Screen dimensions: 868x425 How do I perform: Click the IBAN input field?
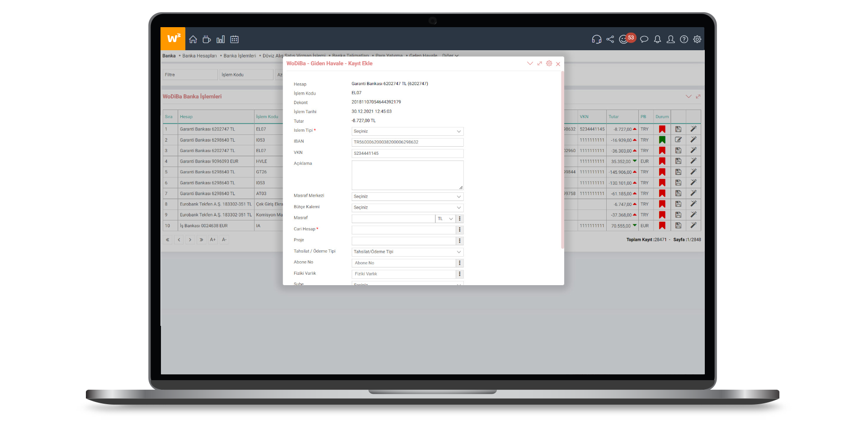407,142
